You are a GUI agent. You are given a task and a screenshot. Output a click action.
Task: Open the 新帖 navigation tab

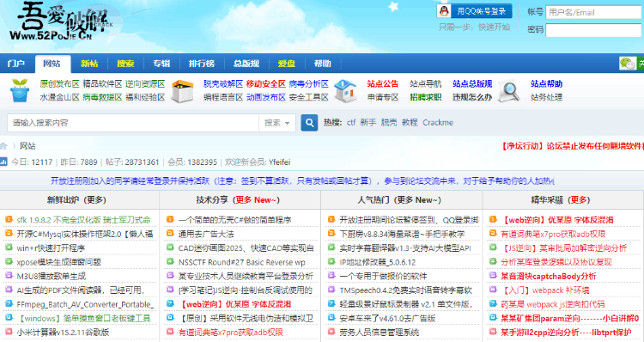click(89, 64)
